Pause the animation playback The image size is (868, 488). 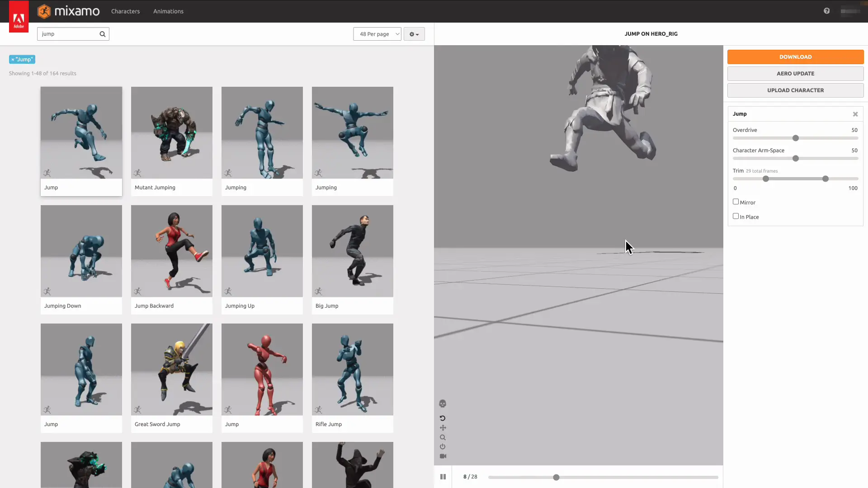pos(443,477)
